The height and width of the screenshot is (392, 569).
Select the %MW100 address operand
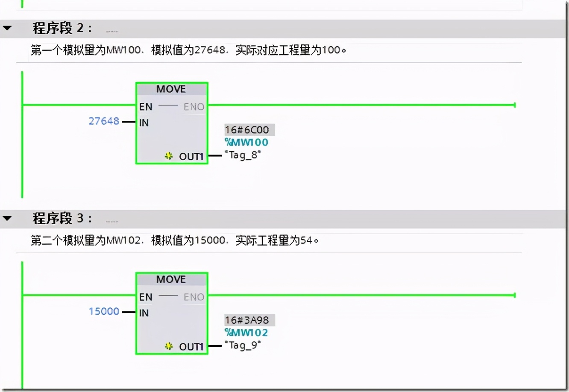[246, 142]
